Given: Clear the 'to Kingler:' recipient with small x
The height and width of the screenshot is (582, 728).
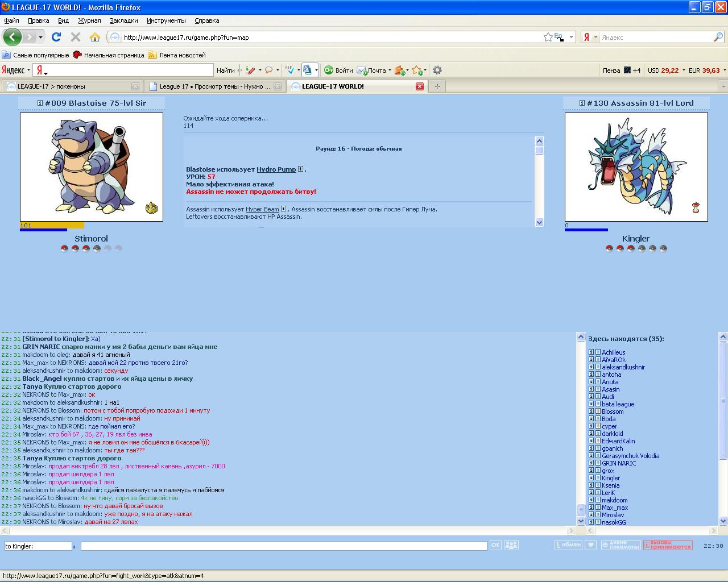Looking at the screenshot, I should 74,547.
